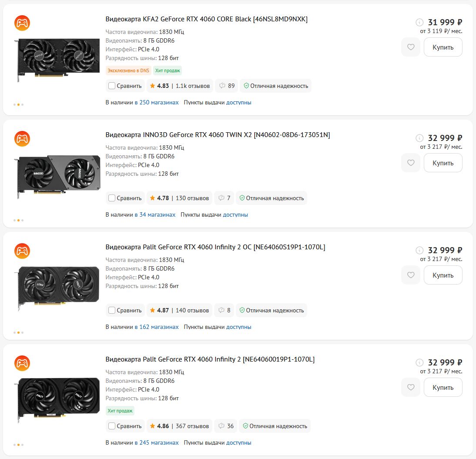Tick Сравнить for Palit Infinity 2 OC
This screenshot has width=476, height=459.
tap(112, 310)
